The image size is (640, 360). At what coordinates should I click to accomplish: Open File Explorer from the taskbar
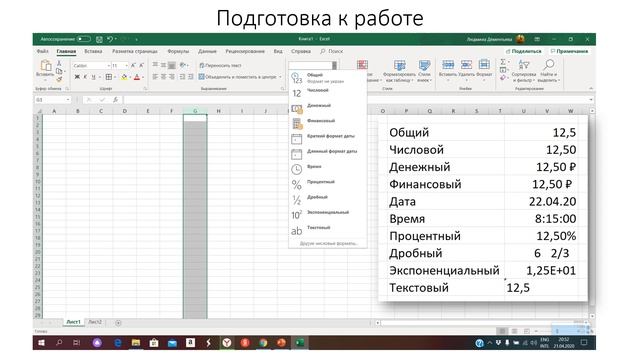tap(136, 343)
